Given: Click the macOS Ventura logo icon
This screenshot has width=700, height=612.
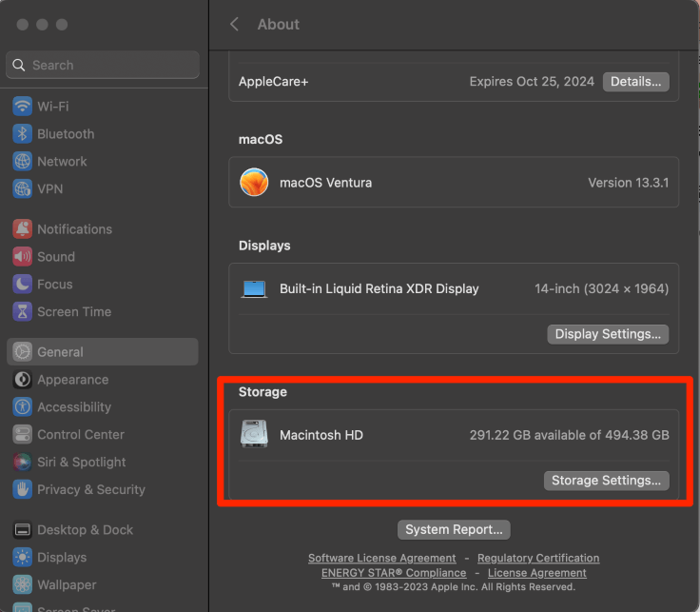Looking at the screenshot, I should (x=254, y=183).
